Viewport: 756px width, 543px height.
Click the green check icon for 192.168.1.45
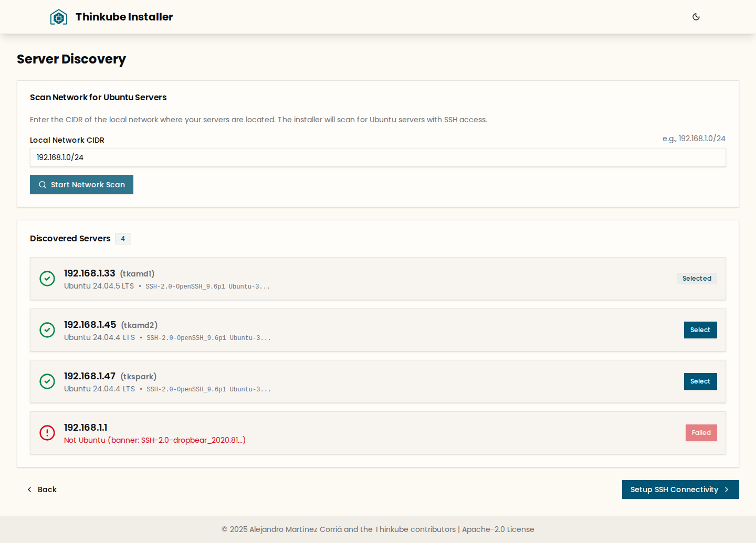(47, 330)
